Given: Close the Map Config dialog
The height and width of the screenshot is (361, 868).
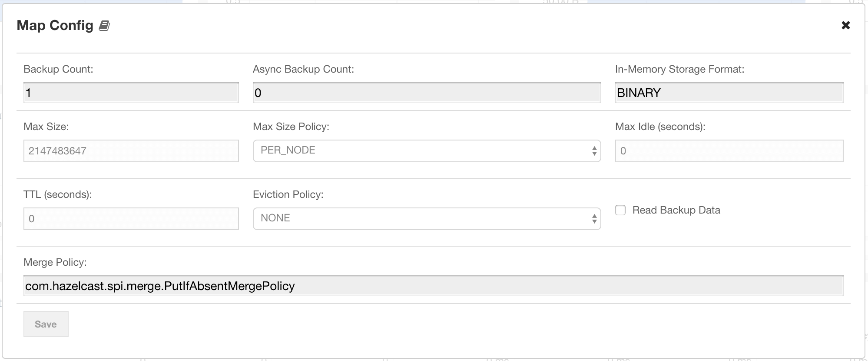Looking at the screenshot, I should pos(845,25).
